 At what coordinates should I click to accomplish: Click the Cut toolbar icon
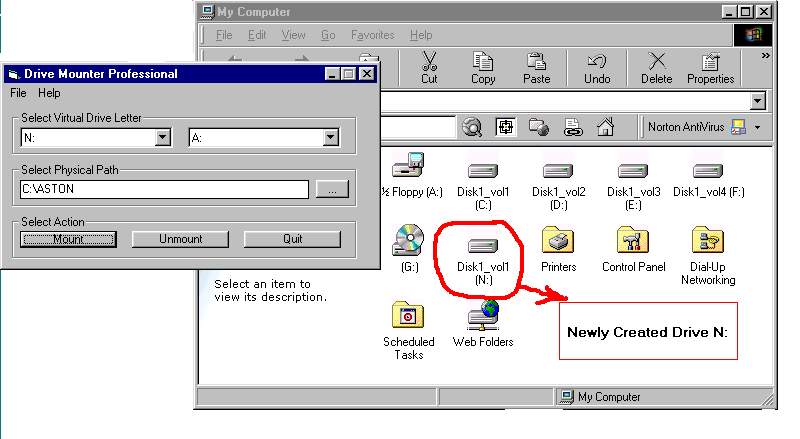click(x=429, y=68)
